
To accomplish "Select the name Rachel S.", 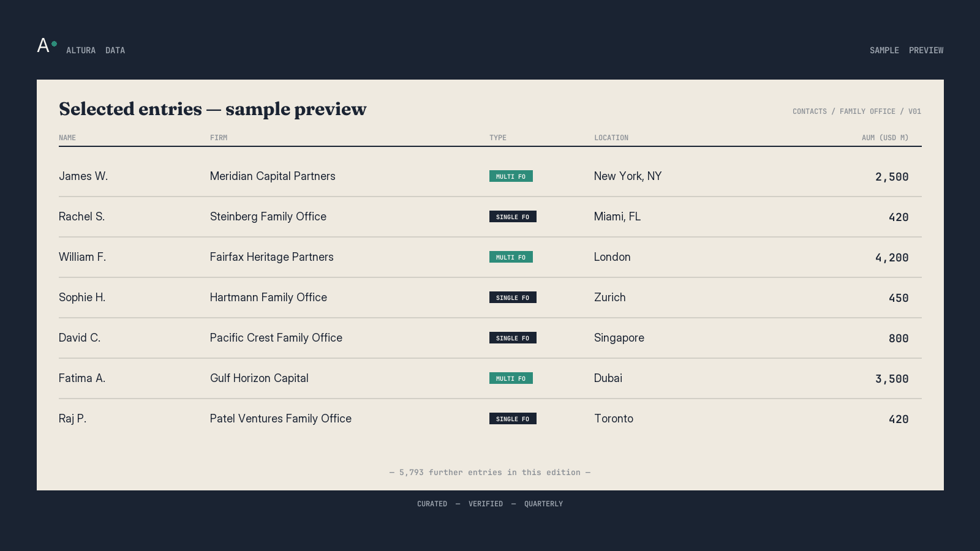I will [82, 217].
